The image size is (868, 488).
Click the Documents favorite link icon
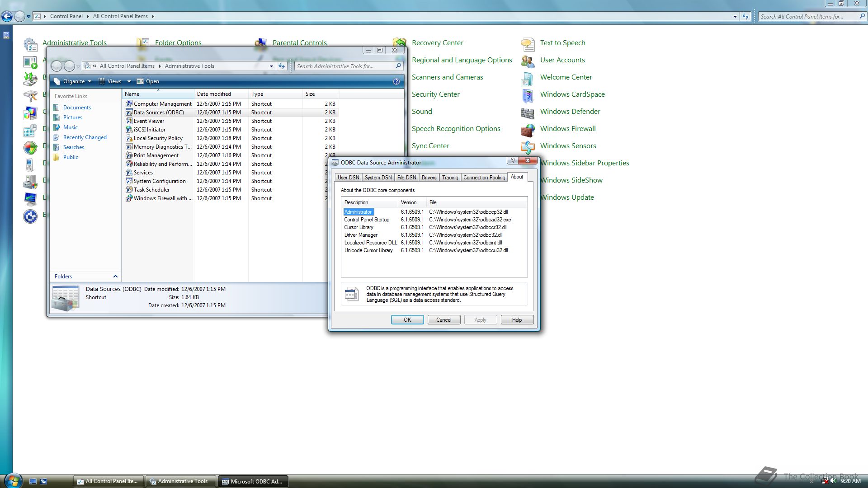pyautogui.click(x=56, y=108)
